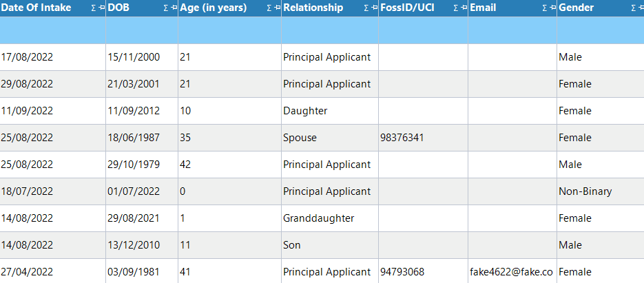Select the Non-Binary gender cell
644x283 pixels.
click(585, 191)
